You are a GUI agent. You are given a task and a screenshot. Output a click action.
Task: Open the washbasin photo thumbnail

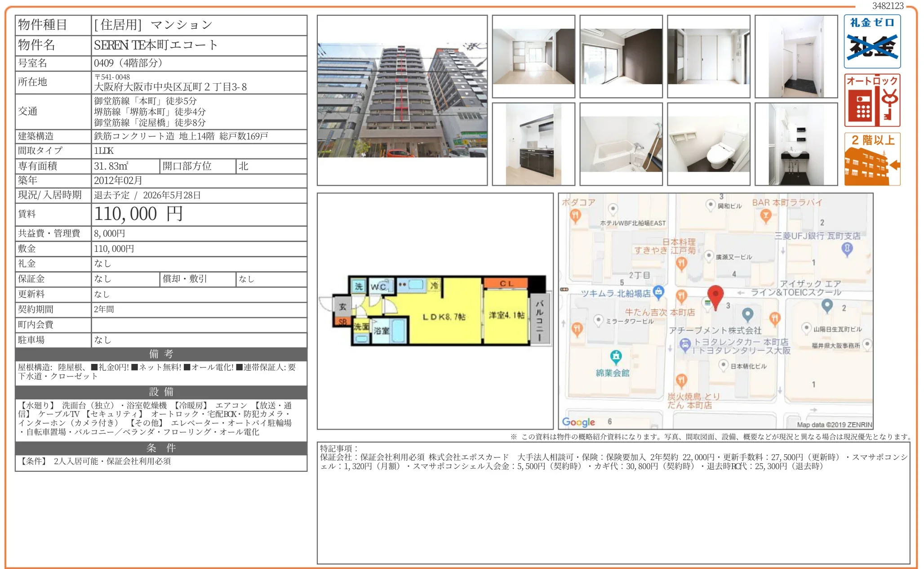click(x=796, y=144)
